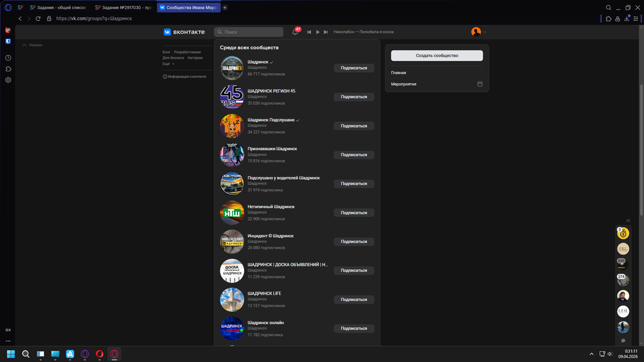Open History clock icon in sidebar
The image size is (644, 362).
[8, 58]
